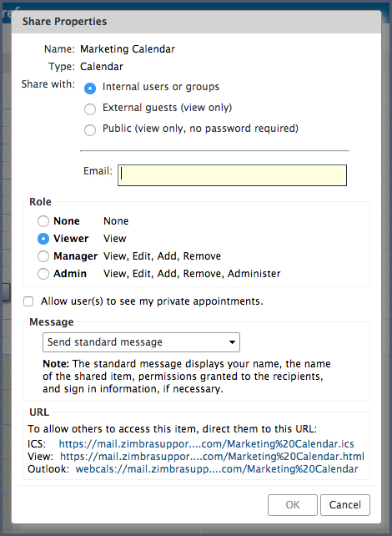The width and height of the screenshot is (392, 536).
Task: Open the ICS calendar URL link
Action: 207,444
